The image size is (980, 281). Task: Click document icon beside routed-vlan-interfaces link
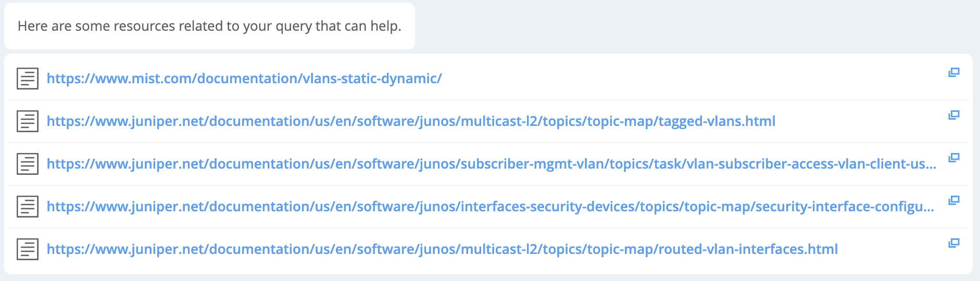coord(27,249)
